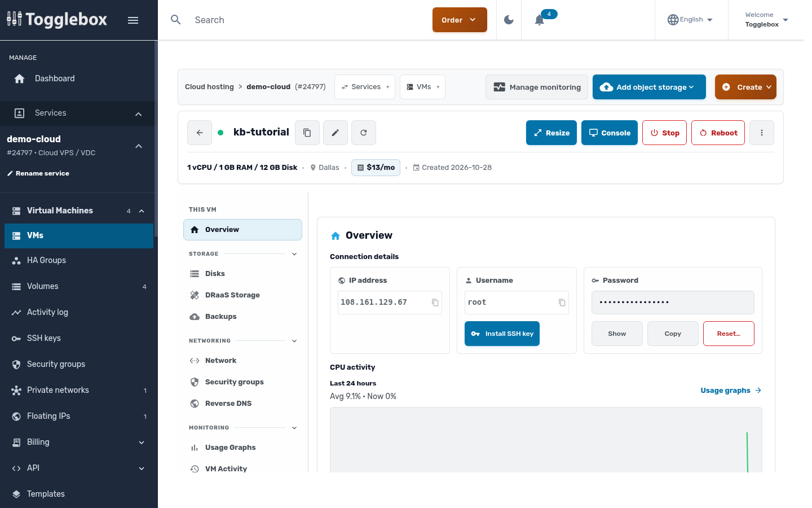
Task: Collapse the Networking submenu section
Action: pyautogui.click(x=294, y=341)
